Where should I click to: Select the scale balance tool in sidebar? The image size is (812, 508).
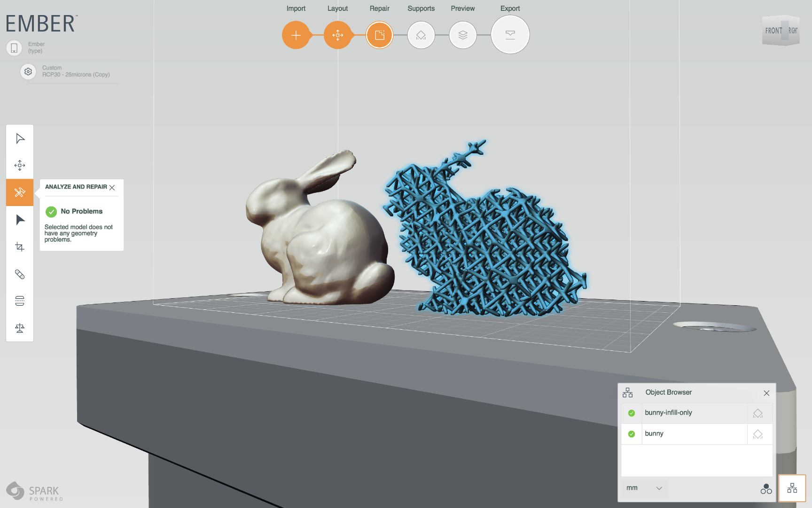19,328
